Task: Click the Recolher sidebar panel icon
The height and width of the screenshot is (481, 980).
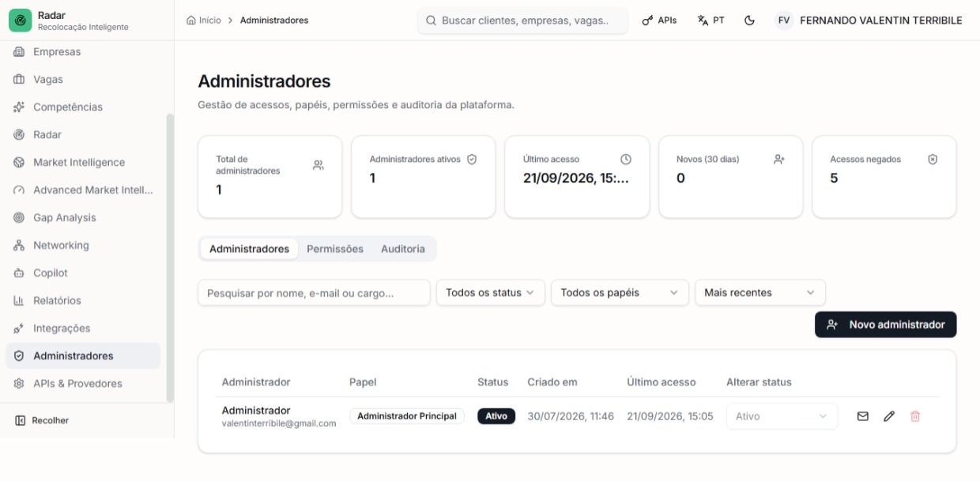Action: (21, 421)
